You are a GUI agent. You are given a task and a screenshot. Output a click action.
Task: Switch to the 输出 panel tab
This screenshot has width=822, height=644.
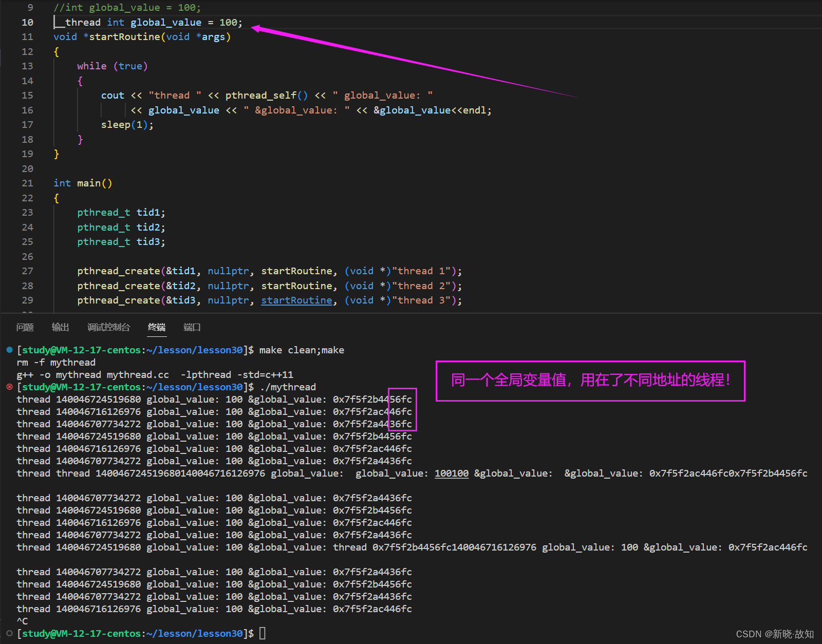(60, 327)
